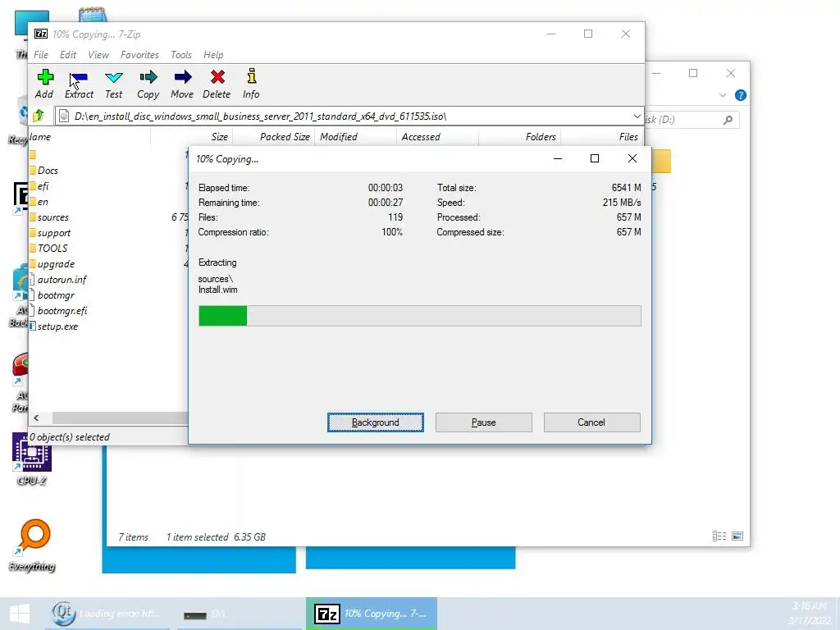Select the support folder

(54, 232)
